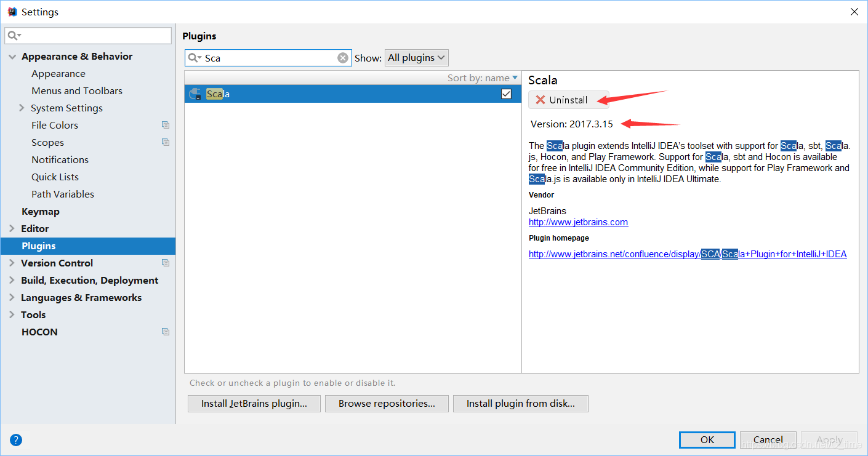Click Install plugin from disk button
This screenshot has height=456, width=868.
pos(520,404)
